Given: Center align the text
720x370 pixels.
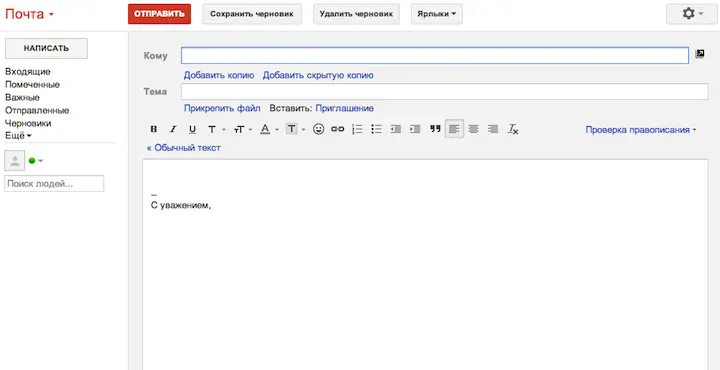Looking at the screenshot, I should point(473,129).
